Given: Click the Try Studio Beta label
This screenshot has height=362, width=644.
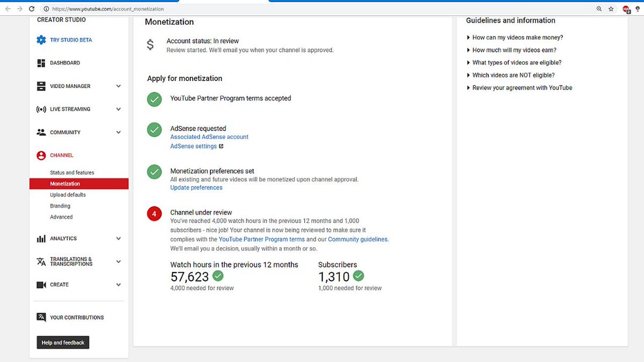Looking at the screenshot, I should pos(71,40).
